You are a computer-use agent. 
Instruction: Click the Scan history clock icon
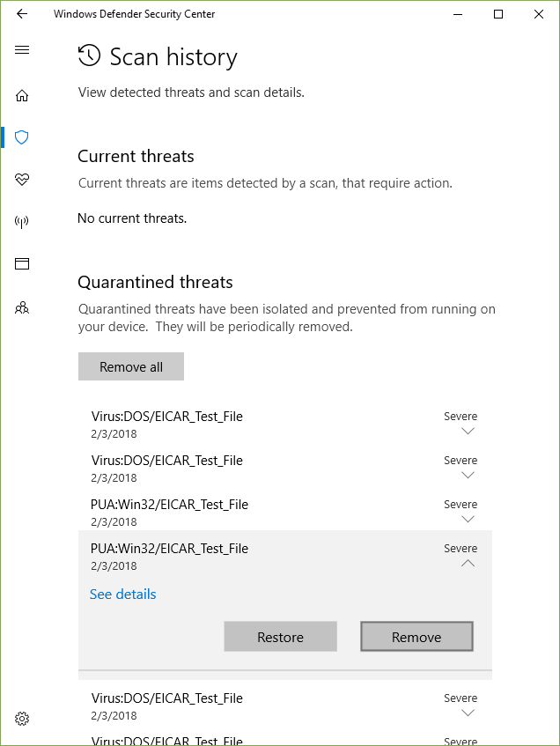(x=89, y=56)
